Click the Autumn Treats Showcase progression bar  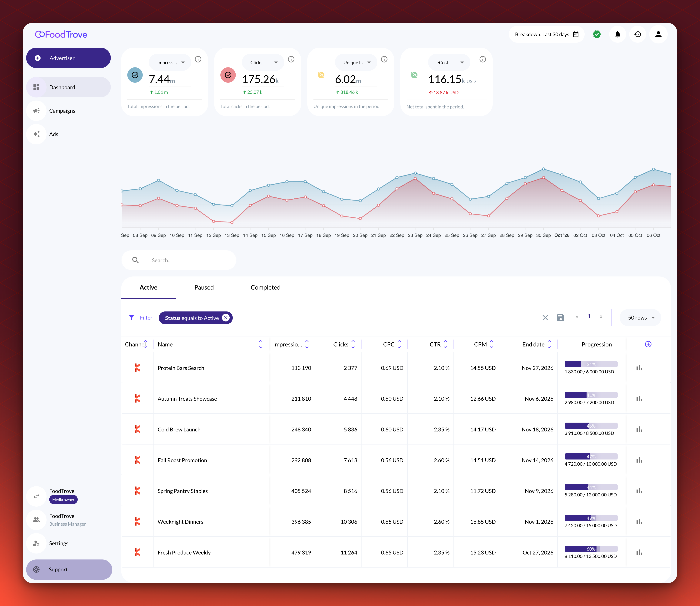tap(591, 395)
